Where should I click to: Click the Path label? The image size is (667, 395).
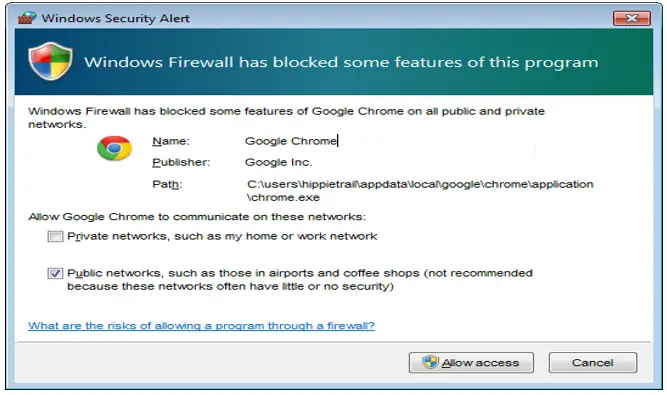coord(167,184)
